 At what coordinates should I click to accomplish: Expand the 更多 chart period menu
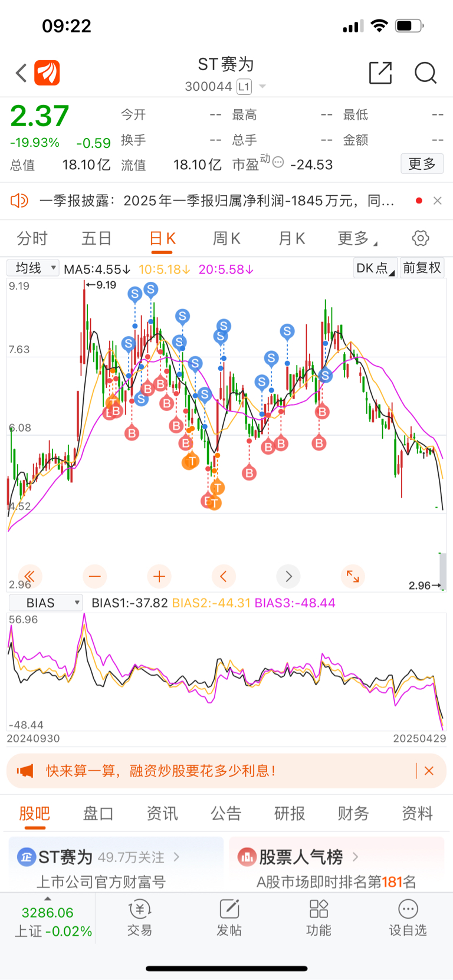coord(357,239)
